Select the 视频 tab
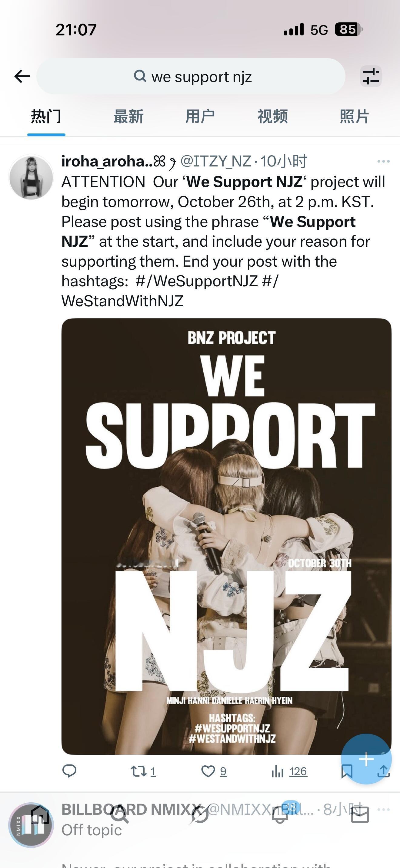 pyautogui.click(x=272, y=117)
